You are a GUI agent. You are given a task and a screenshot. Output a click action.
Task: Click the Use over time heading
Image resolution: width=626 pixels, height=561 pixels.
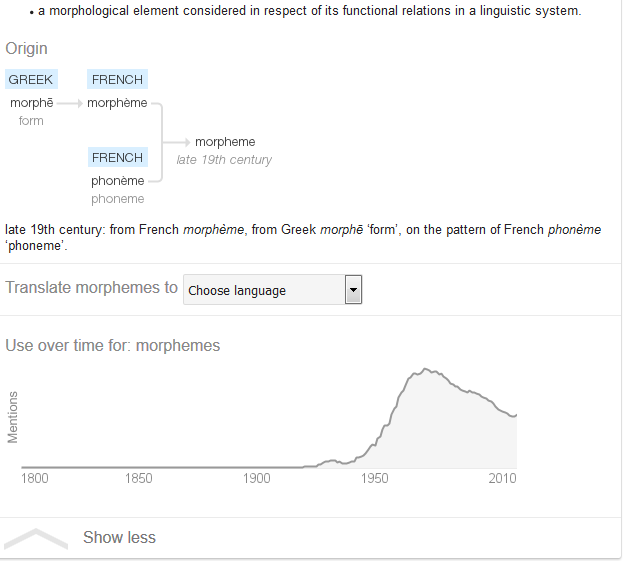point(113,346)
